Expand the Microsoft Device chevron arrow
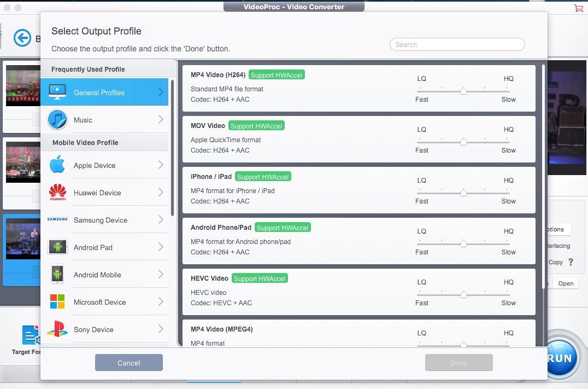Image resolution: width=588 pixels, height=389 pixels. (161, 301)
